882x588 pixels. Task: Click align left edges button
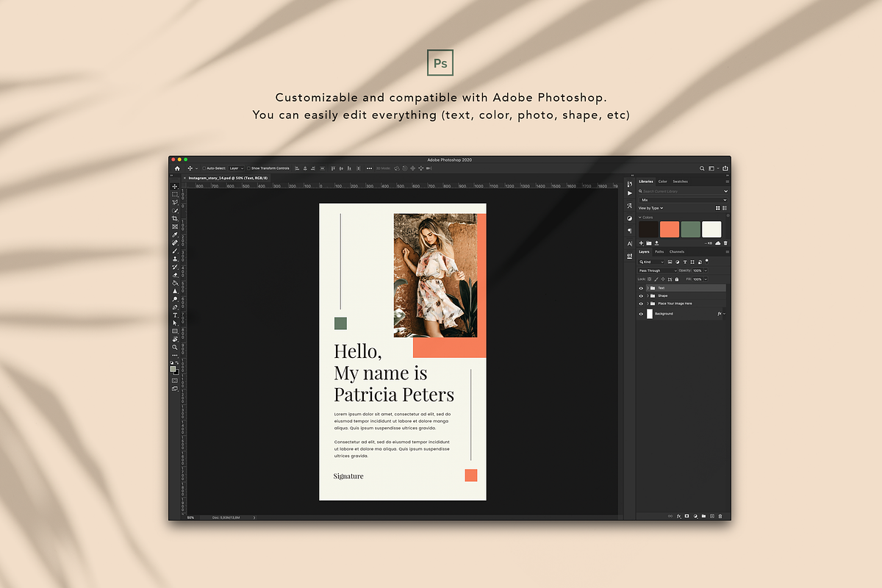click(297, 168)
